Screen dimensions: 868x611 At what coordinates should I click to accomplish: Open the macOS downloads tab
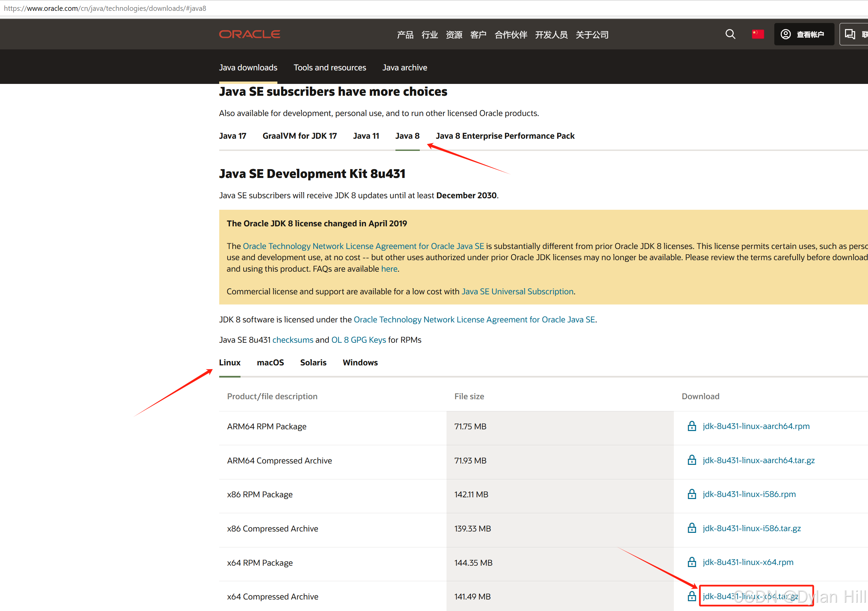(x=270, y=362)
